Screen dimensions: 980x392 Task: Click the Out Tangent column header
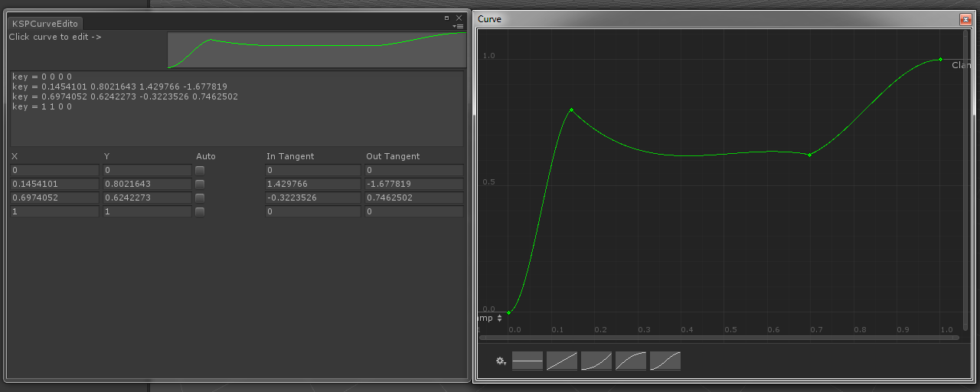(393, 156)
